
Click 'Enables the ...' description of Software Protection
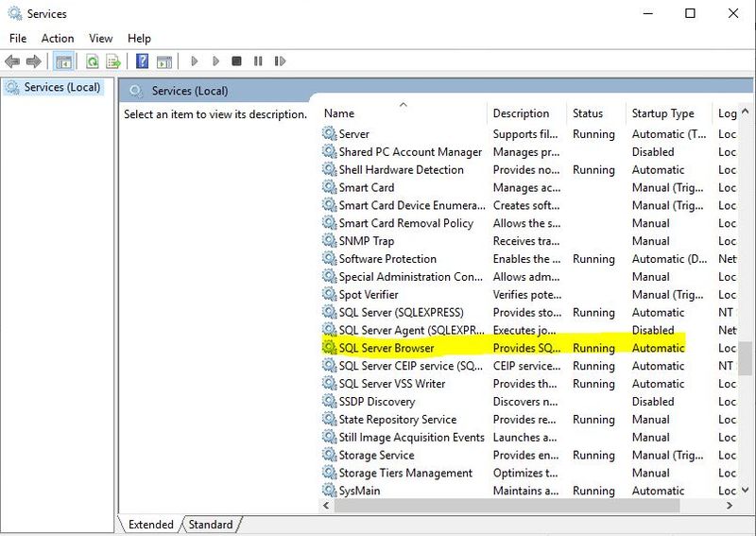click(526, 259)
